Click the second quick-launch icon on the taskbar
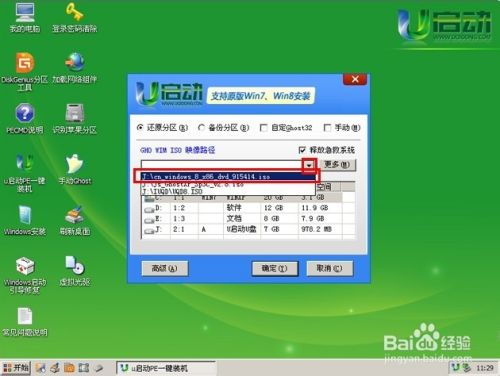 click(55, 368)
